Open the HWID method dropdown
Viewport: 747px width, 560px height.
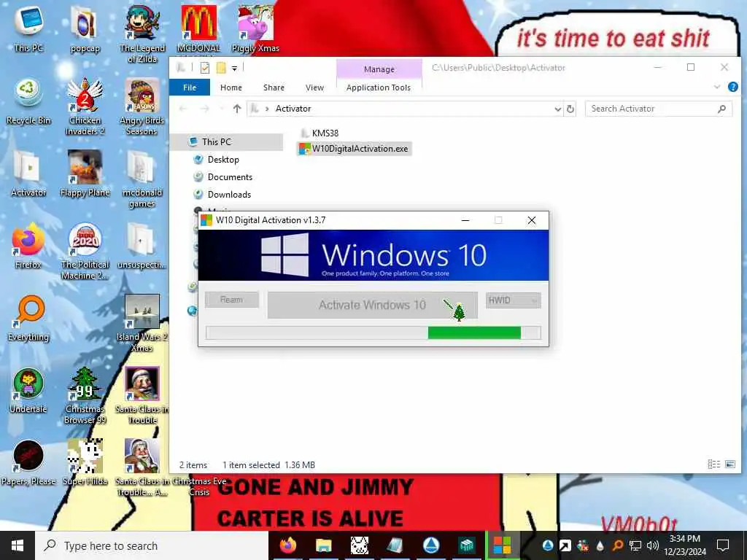(513, 300)
